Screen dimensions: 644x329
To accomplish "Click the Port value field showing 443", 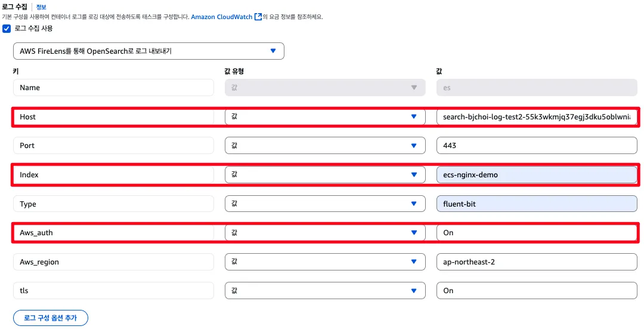I will 537,146.
